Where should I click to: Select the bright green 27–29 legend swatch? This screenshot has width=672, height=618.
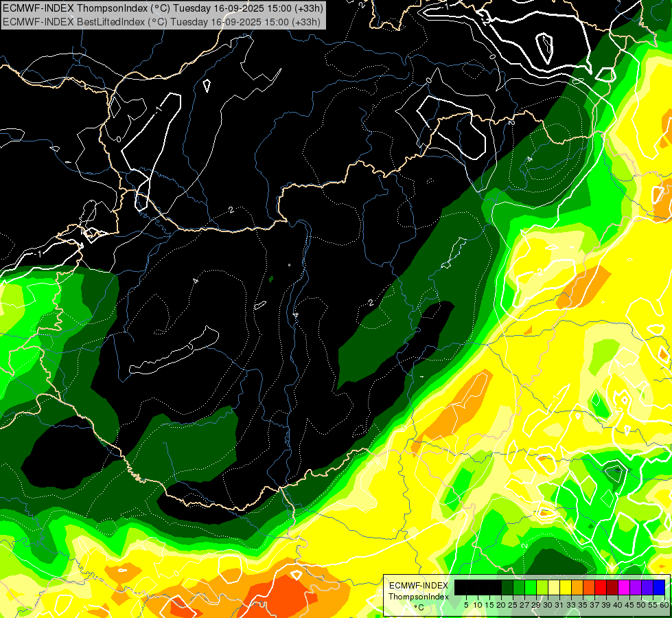click(531, 587)
